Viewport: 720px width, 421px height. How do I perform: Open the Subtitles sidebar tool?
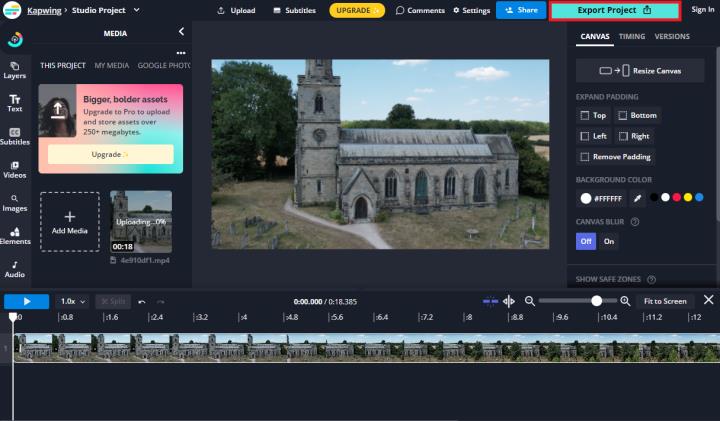[15, 136]
